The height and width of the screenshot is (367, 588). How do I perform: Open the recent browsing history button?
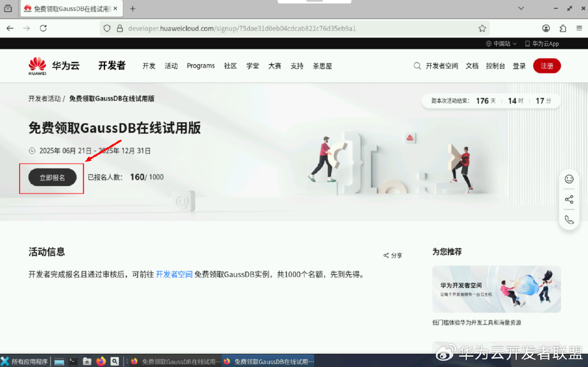8,8
